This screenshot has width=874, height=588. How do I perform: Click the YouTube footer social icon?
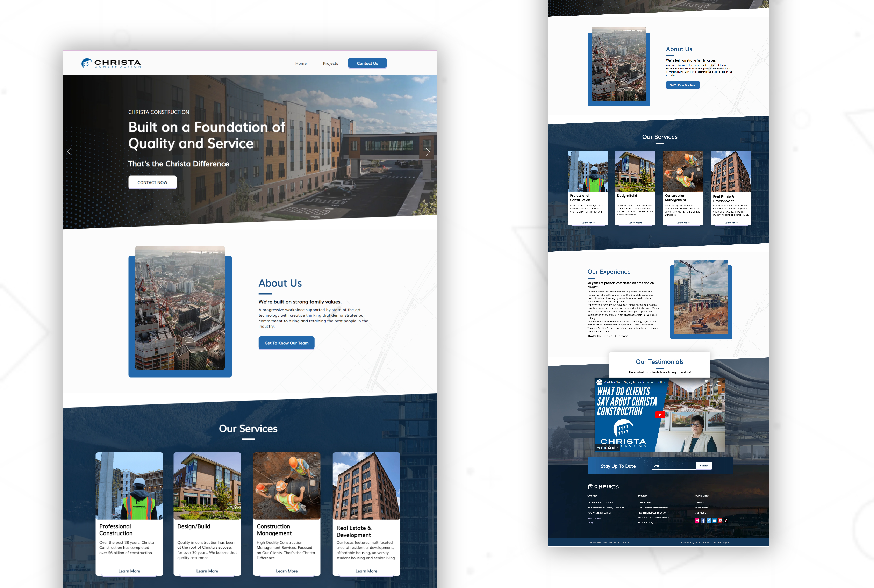tap(720, 520)
